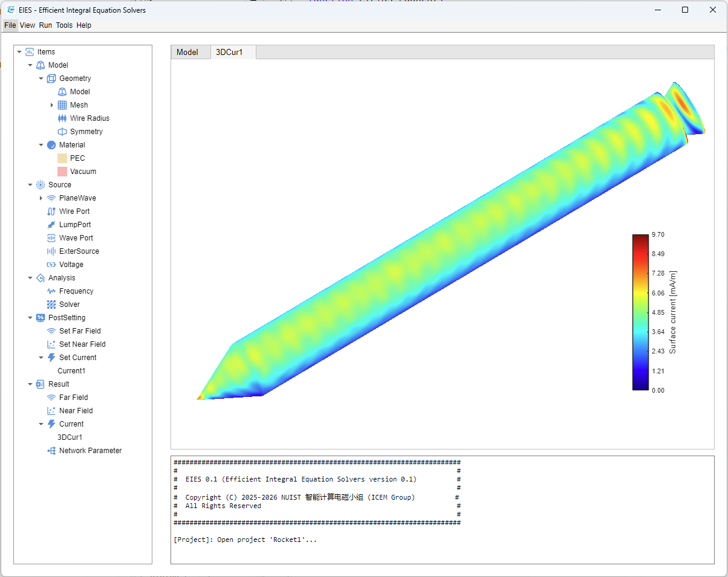Click the Solver icon under Analysis

click(51, 305)
